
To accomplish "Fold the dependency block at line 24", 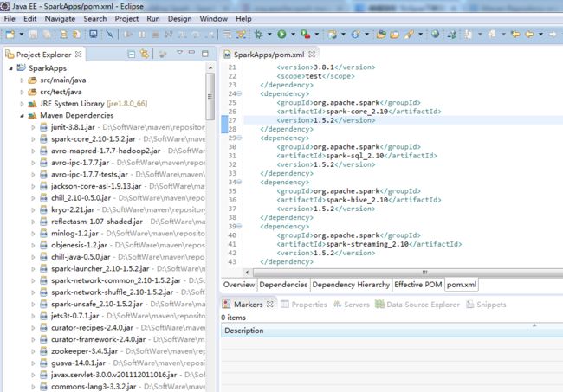I will click(x=239, y=93).
